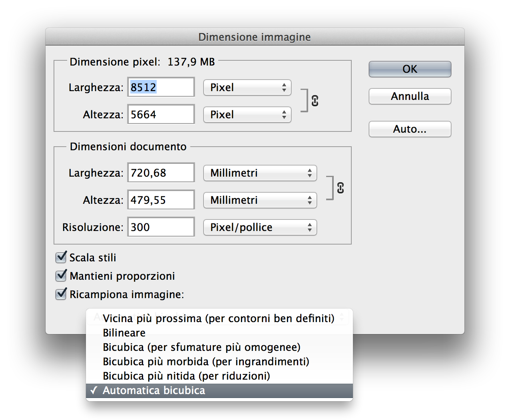Confirm resizing with the OK button
Image resolution: width=510 pixels, height=420 pixels.
click(409, 69)
